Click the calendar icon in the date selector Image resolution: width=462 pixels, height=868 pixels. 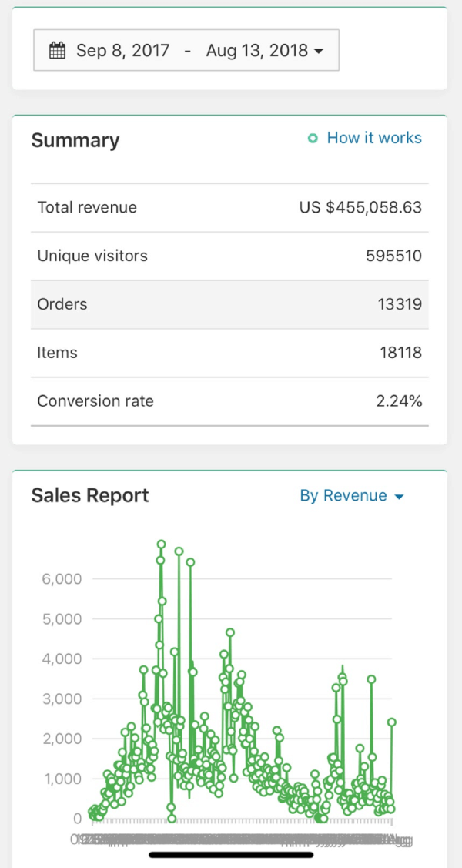[57, 49]
